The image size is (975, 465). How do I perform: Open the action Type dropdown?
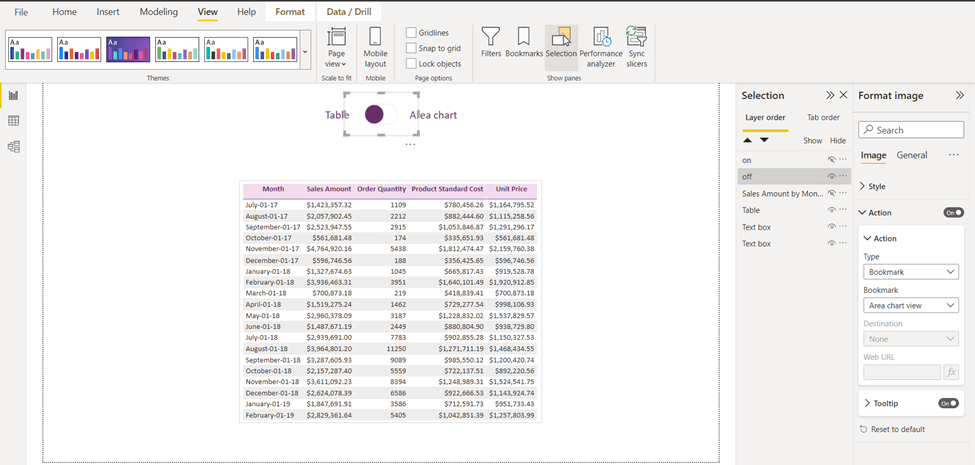910,272
